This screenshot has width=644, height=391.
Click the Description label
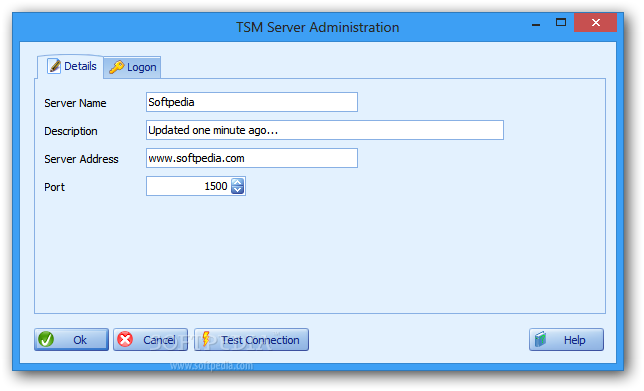[x=71, y=131]
